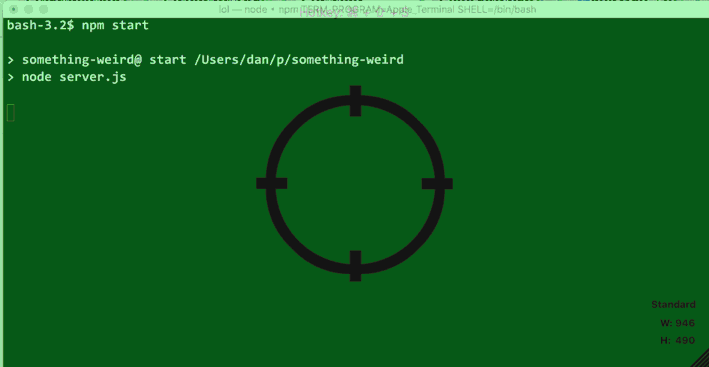Image resolution: width=709 pixels, height=367 pixels.
Task: Click the hollow terminal cursor block
Action: 11,113
